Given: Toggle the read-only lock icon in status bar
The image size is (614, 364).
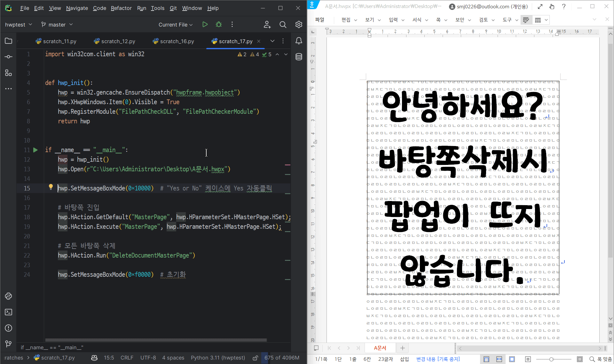Looking at the screenshot, I should click(255, 358).
